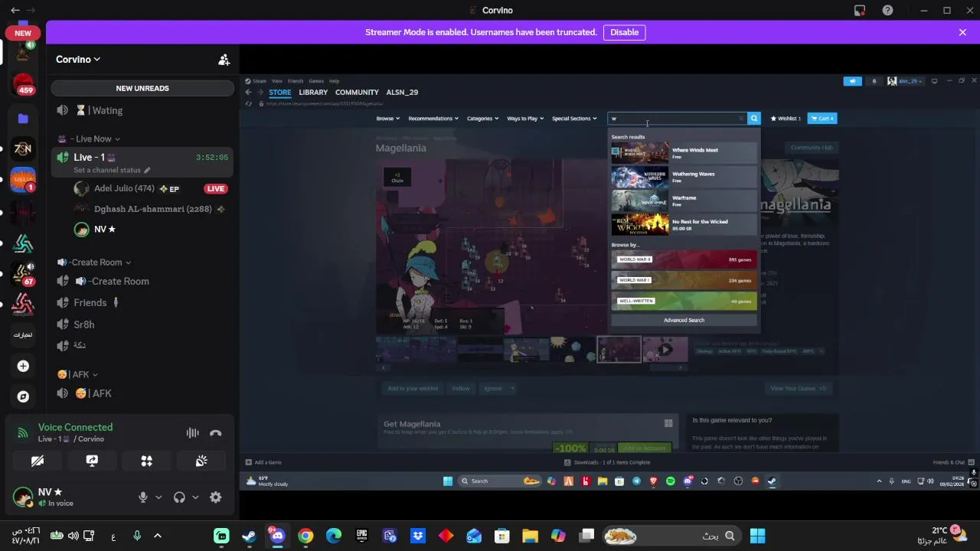Join the Friends voice channel
Image resolution: width=980 pixels, height=551 pixels.
(142, 302)
